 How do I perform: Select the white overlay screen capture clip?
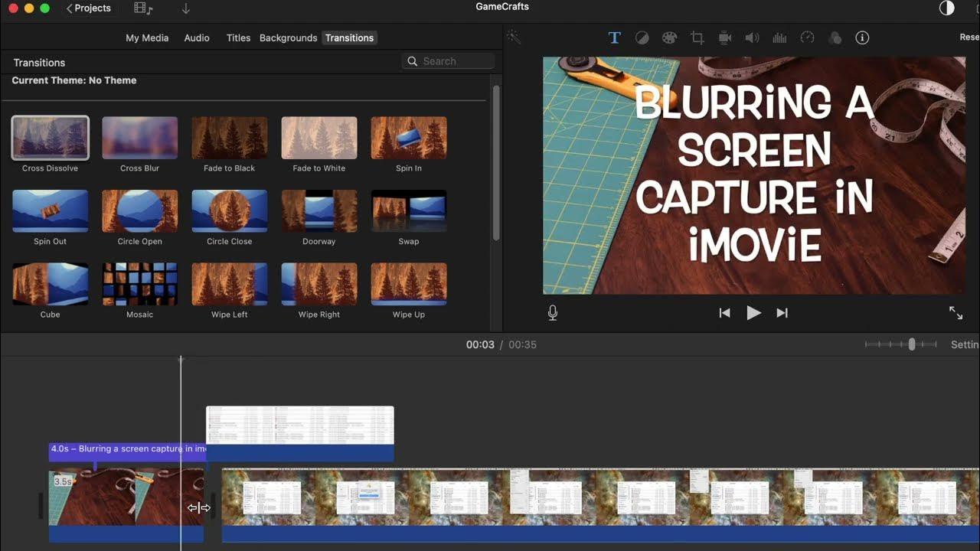point(300,433)
